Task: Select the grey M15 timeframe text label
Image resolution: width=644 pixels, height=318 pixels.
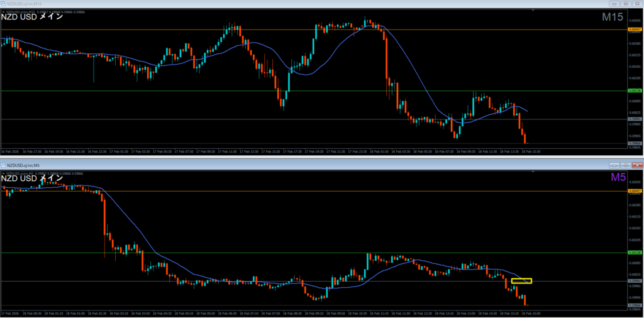Action: click(612, 18)
